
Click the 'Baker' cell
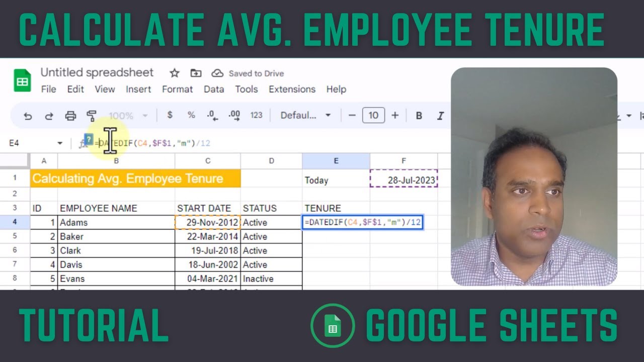coord(116,236)
